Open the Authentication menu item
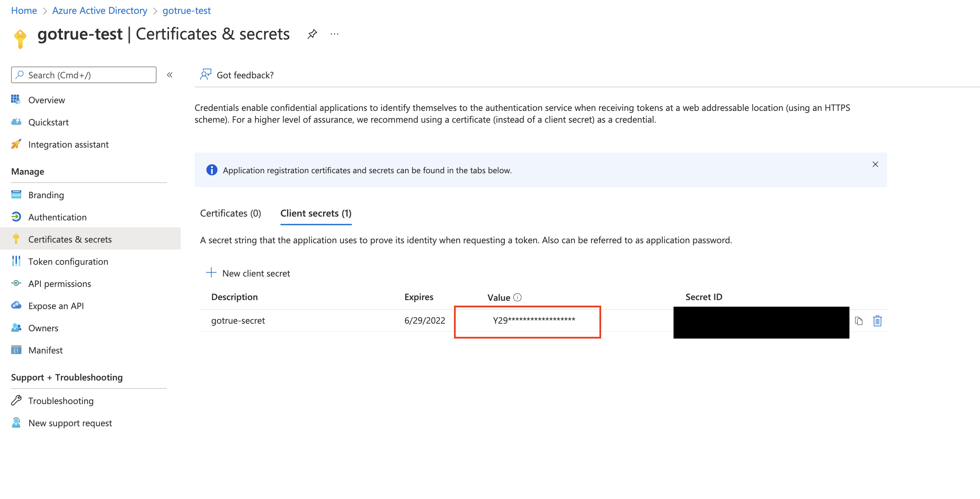 click(x=57, y=217)
